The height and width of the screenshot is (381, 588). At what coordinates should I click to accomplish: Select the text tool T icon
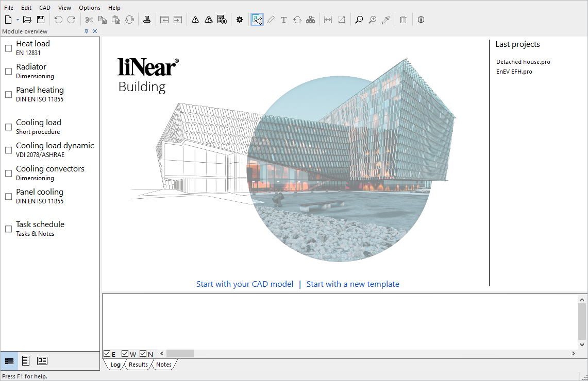(284, 20)
